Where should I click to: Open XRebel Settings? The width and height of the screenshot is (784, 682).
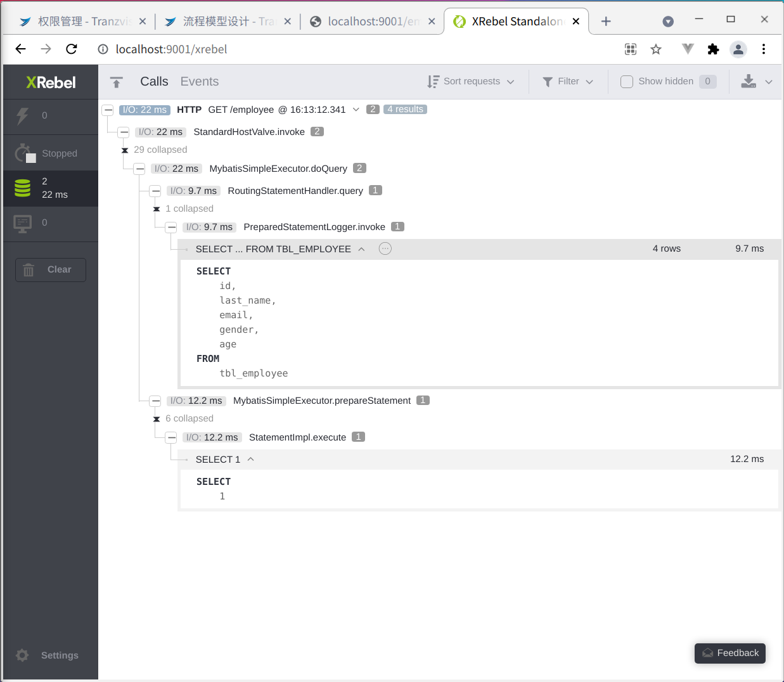(x=48, y=655)
